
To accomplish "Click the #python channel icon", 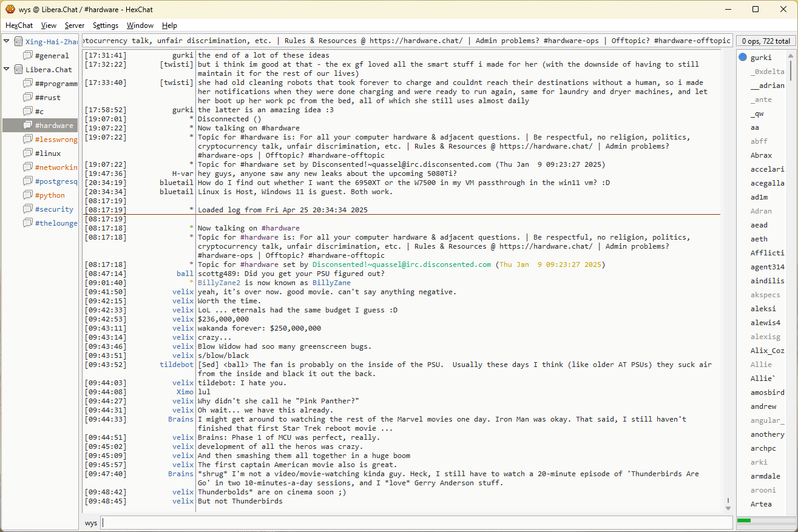I will click(28, 195).
